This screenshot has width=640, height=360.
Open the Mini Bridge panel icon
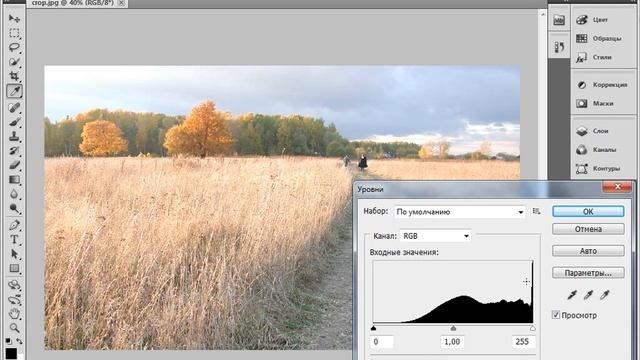pyautogui.click(x=559, y=20)
